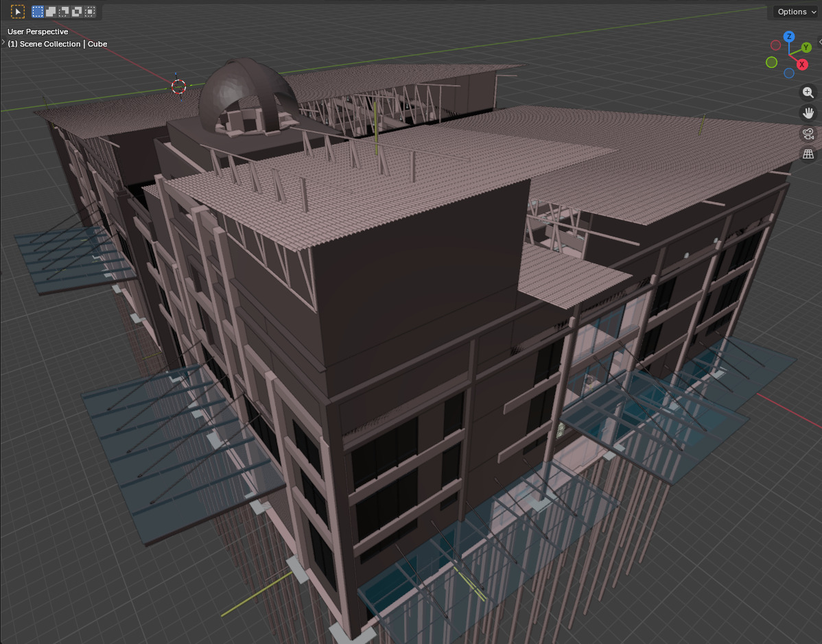
Task: Open the sidebar with the right-edge chevron
Action: (x=820, y=41)
